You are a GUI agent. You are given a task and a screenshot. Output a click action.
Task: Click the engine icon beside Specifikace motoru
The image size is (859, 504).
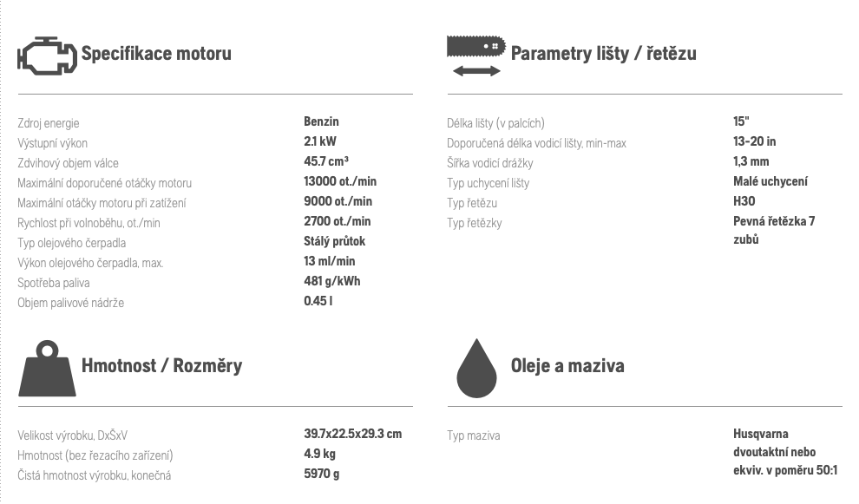point(47,56)
